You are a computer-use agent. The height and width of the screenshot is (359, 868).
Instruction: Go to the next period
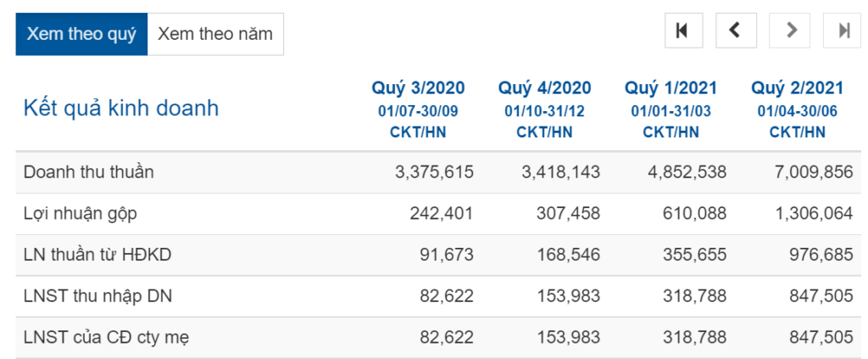click(x=790, y=31)
